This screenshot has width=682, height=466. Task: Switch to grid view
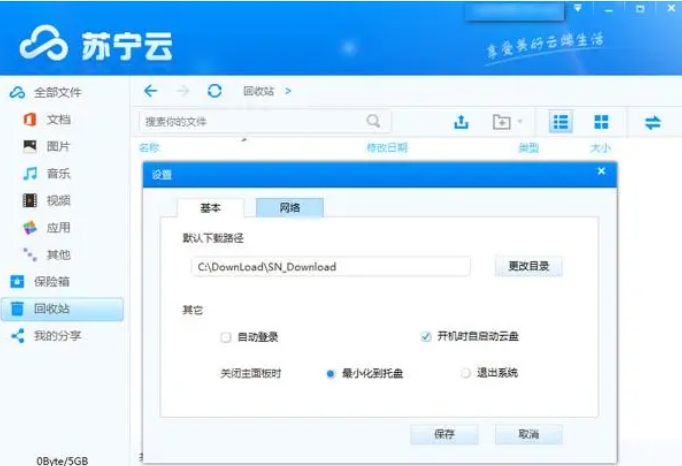point(601,122)
